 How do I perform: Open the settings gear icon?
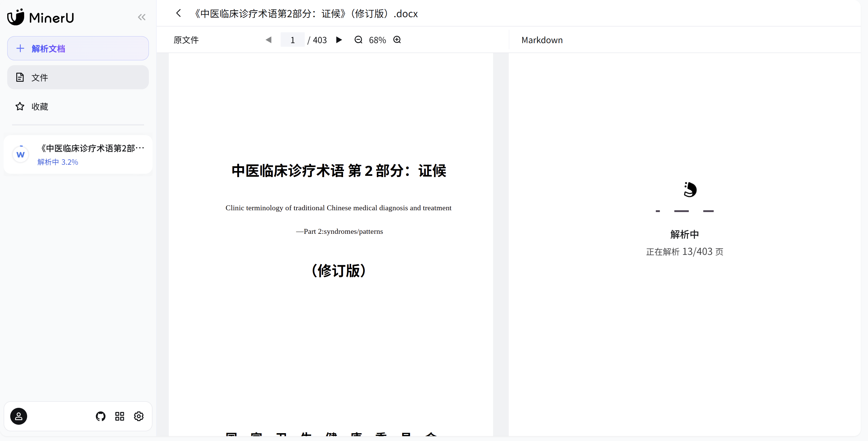tap(139, 416)
